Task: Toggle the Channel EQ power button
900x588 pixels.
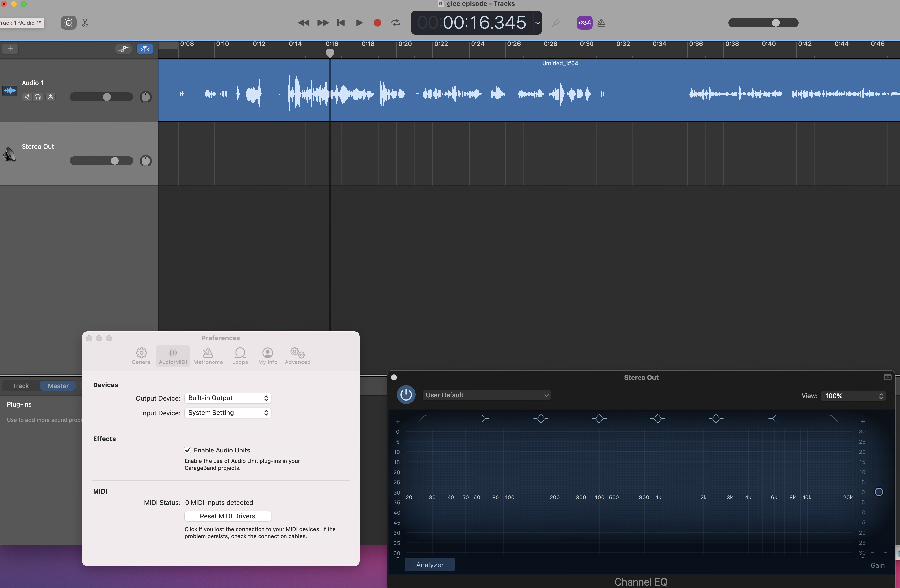Action: (x=406, y=395)
